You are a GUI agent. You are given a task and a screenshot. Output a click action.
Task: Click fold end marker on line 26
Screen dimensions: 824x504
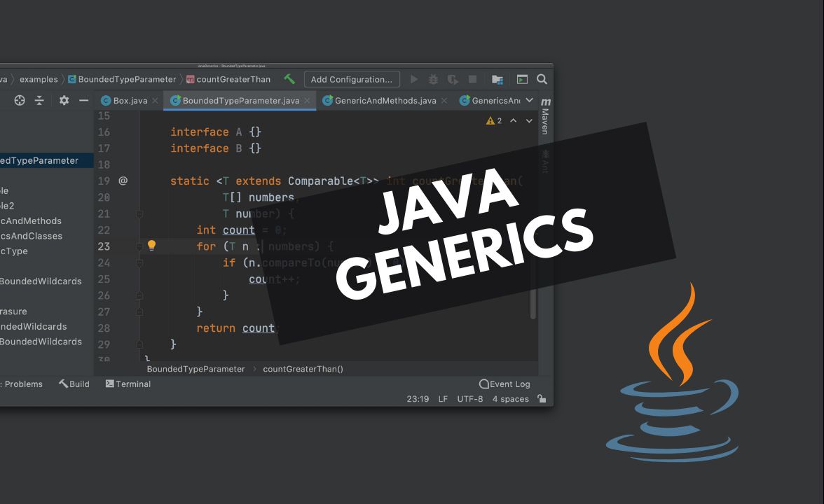pyautogui.click(x=139, y=295)
